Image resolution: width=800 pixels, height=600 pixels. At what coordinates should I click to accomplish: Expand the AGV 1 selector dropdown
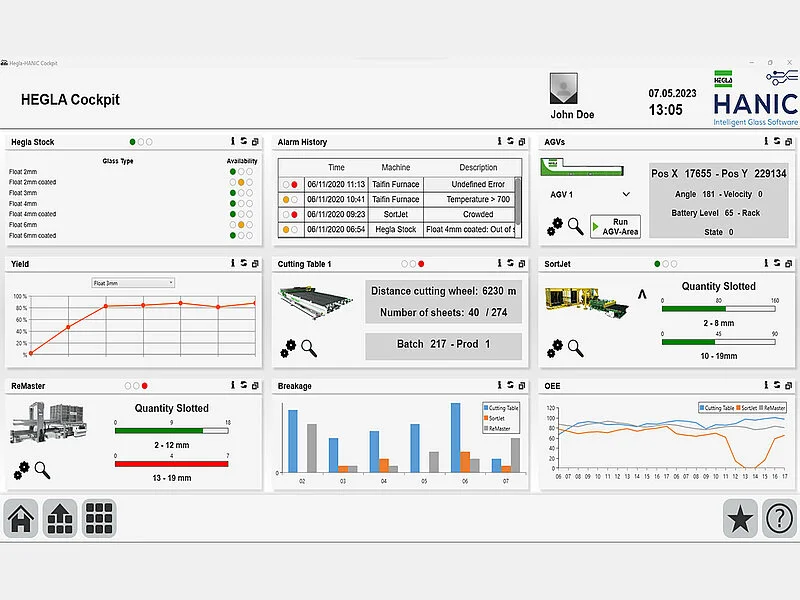[x=626, y=194]
